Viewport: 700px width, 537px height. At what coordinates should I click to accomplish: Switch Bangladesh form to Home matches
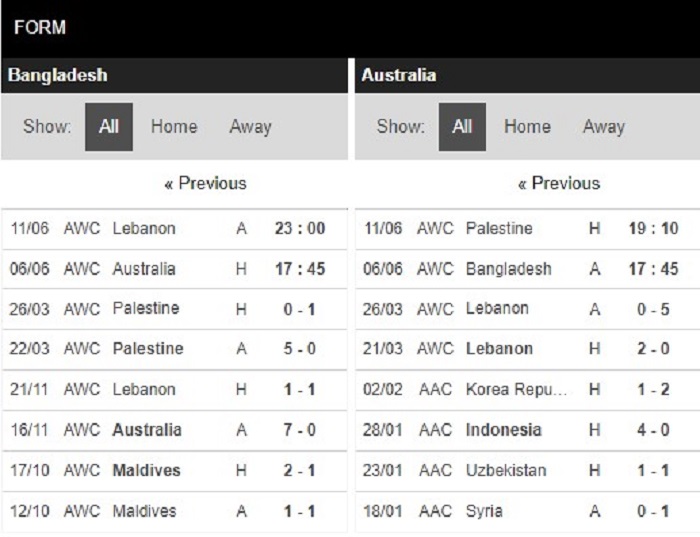tap(174, 127)
